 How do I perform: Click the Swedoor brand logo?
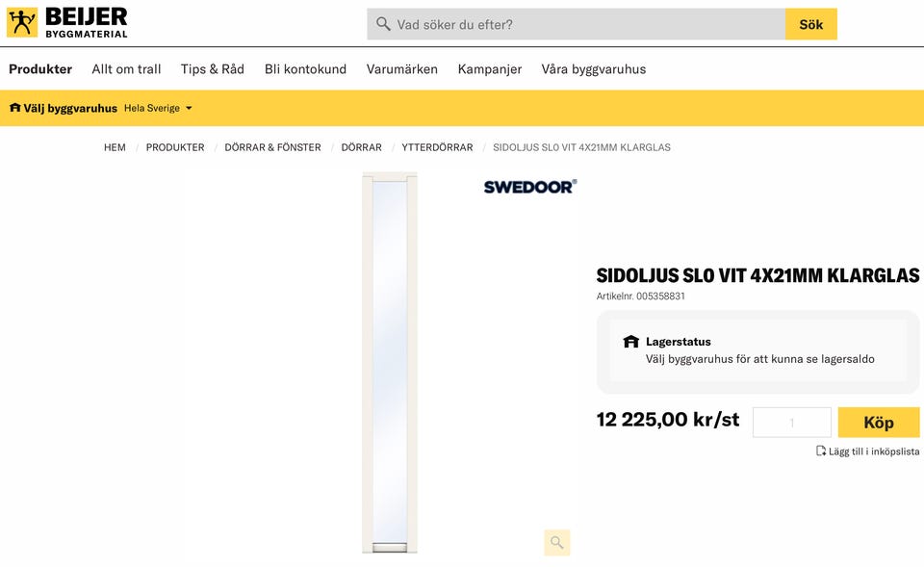(x=529, y=186)
